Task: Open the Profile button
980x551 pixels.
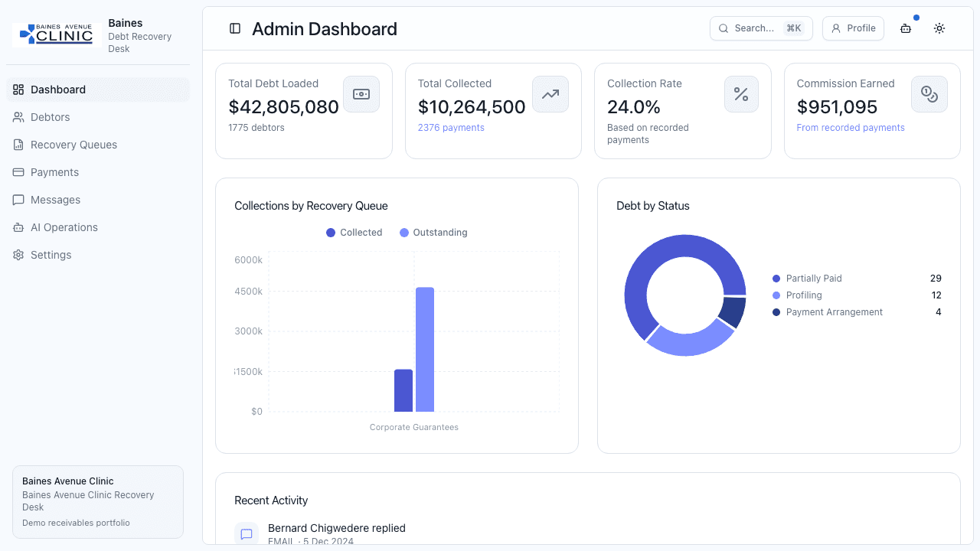Action: 853,28
